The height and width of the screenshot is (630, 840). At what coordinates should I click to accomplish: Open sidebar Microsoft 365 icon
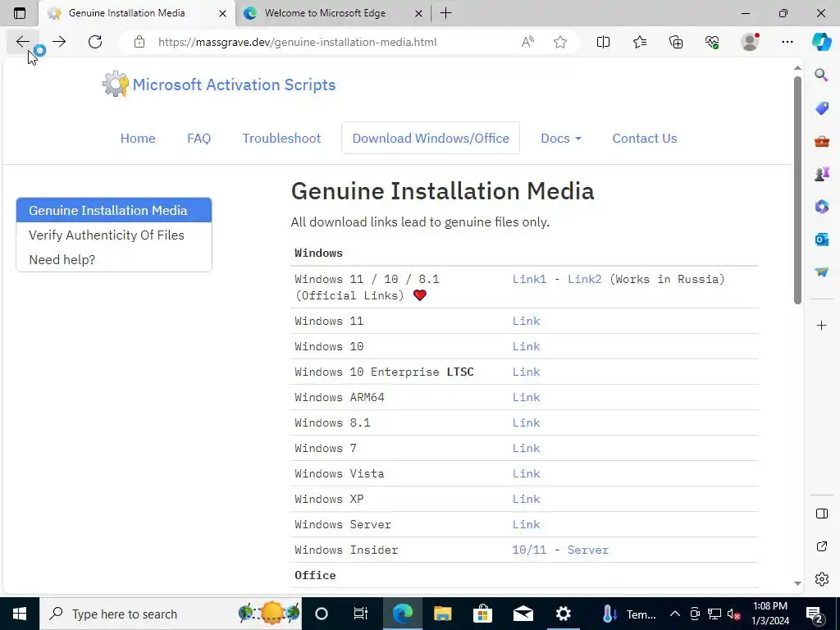821,206
